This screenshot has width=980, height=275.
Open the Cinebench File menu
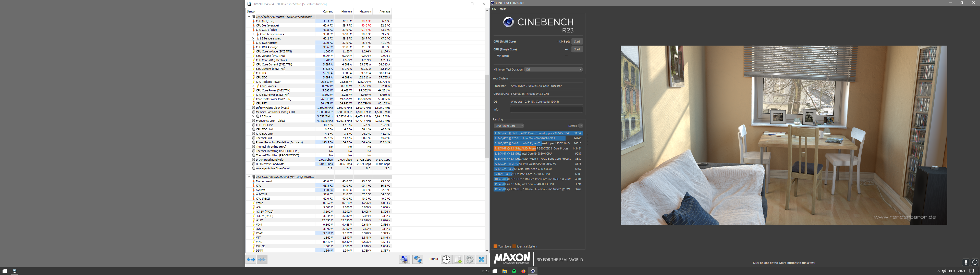coord(494,9)
